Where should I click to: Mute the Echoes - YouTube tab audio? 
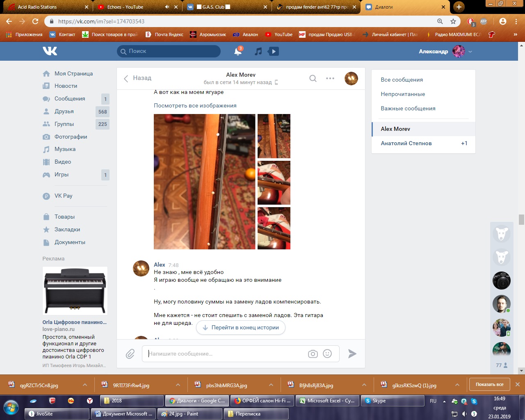coord(167,7)
